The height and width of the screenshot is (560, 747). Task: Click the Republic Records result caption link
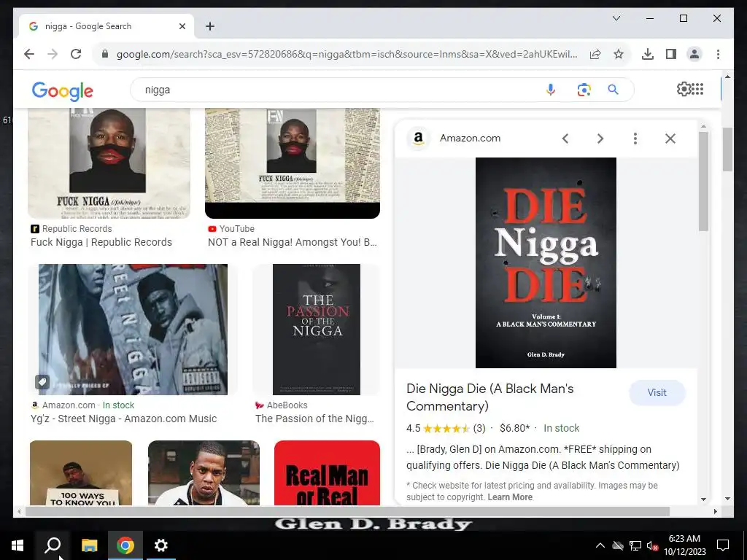click(101, 242)
